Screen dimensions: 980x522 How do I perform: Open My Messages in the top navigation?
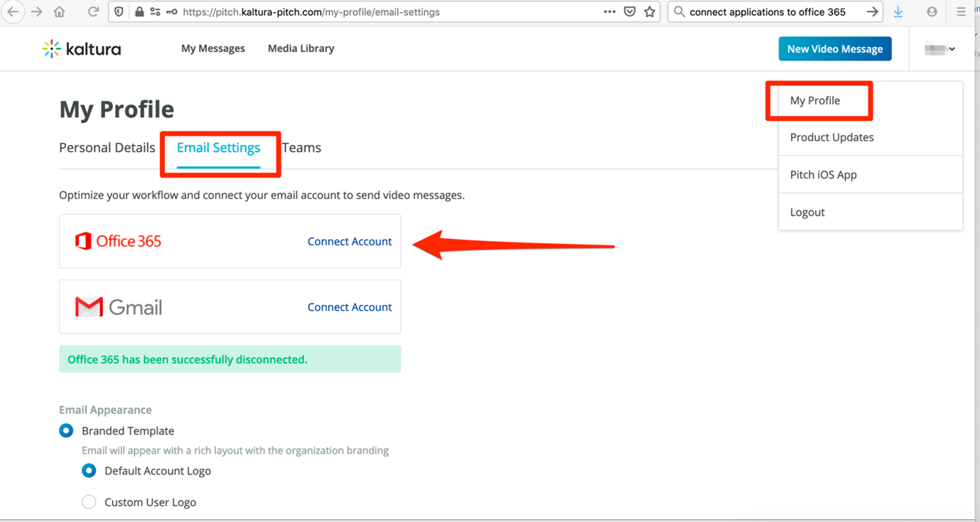(213, 48)
